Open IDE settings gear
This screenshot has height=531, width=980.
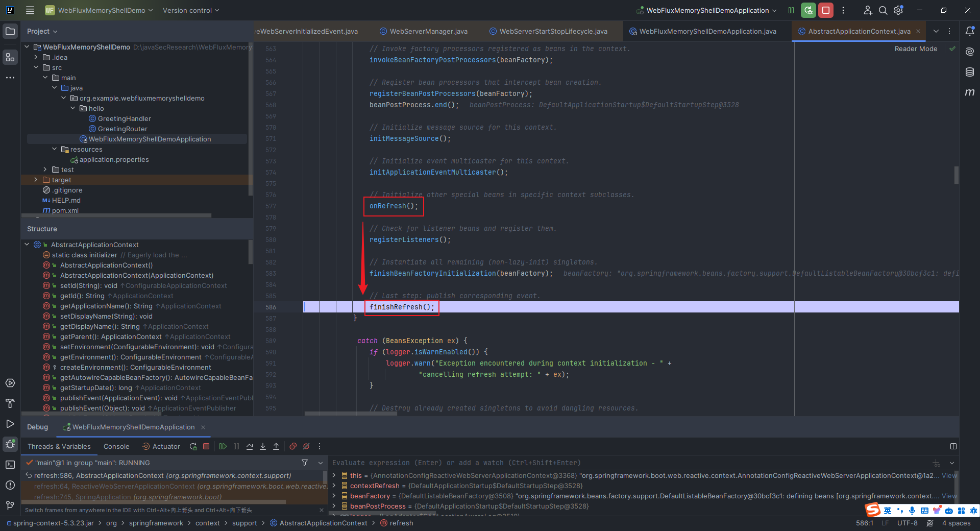coord(899,10)
